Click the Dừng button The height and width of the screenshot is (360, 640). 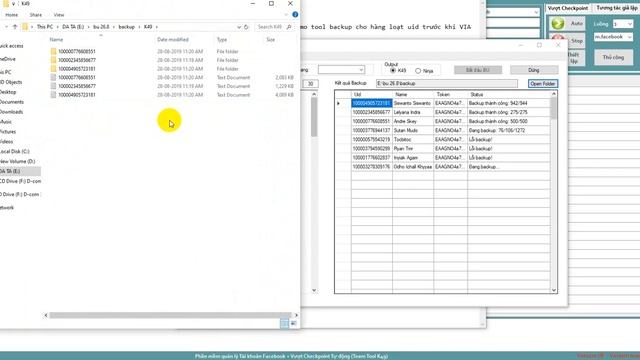pyautogui.click(x=534, y=70)
